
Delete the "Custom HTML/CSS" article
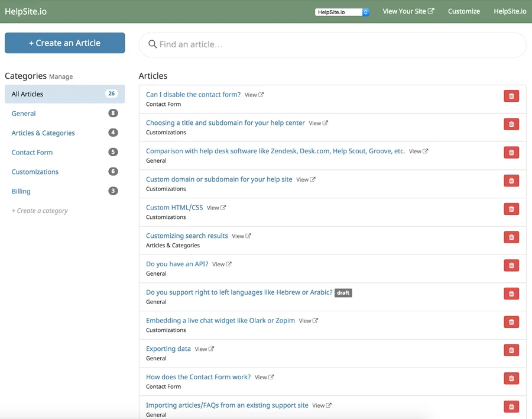point(511,208)
